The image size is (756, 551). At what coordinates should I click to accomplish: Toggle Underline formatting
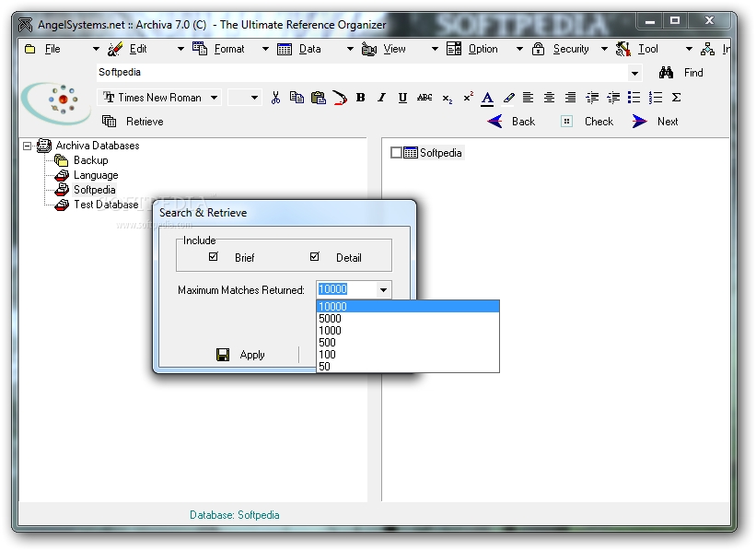(402, 98)
